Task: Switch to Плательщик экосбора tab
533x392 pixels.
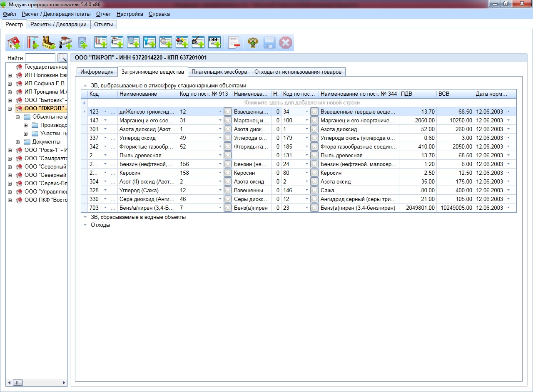Action: tap(219, 72)
